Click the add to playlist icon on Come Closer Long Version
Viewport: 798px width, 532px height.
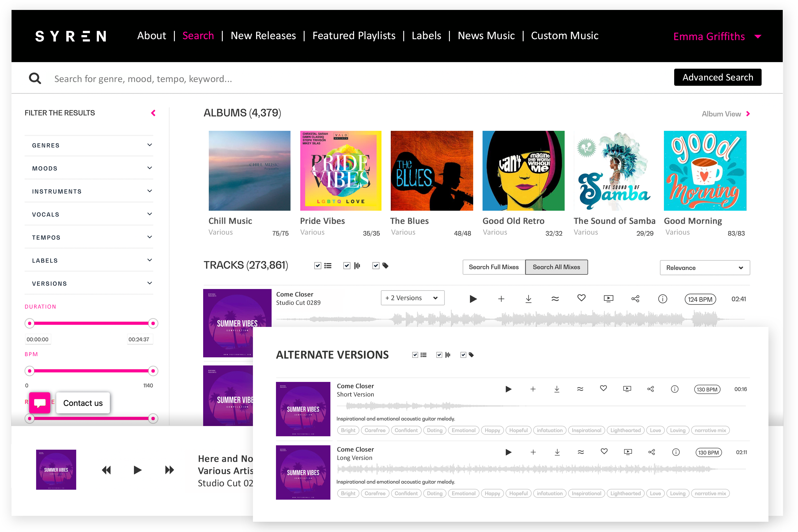pos(534,452)
